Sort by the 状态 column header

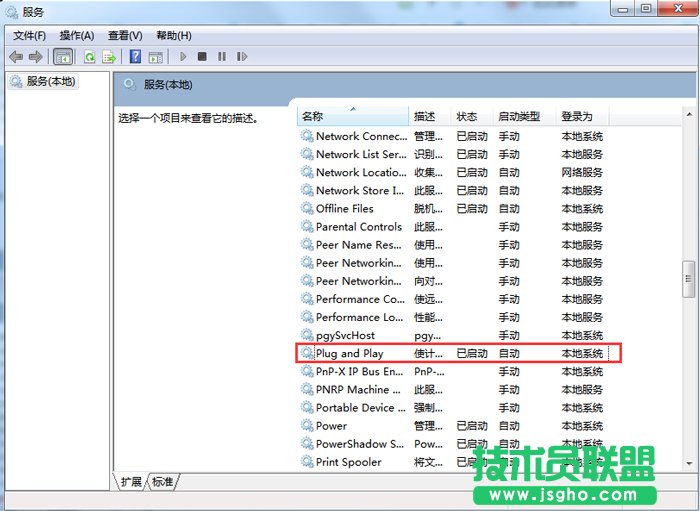pos(472,116)
